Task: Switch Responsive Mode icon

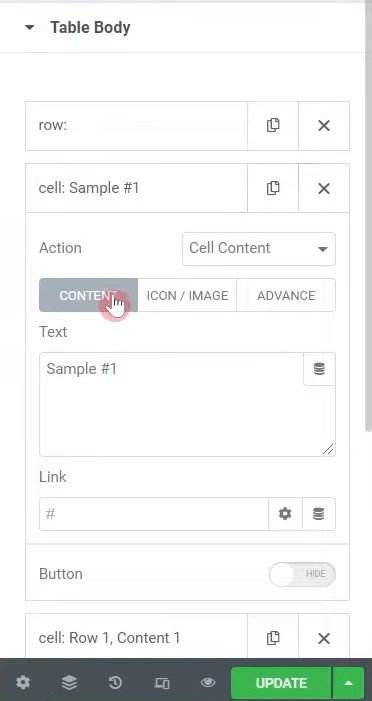Action: coord(161,683)
